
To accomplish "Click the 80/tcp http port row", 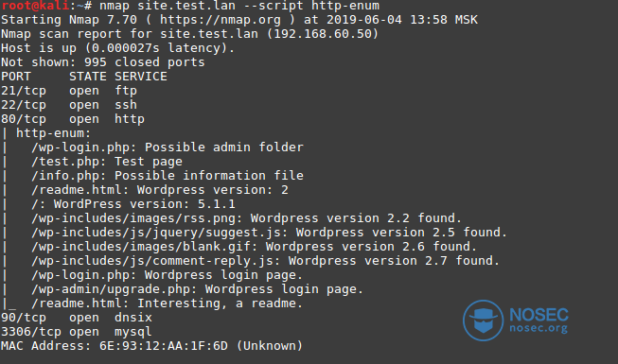I will (73, 119).
